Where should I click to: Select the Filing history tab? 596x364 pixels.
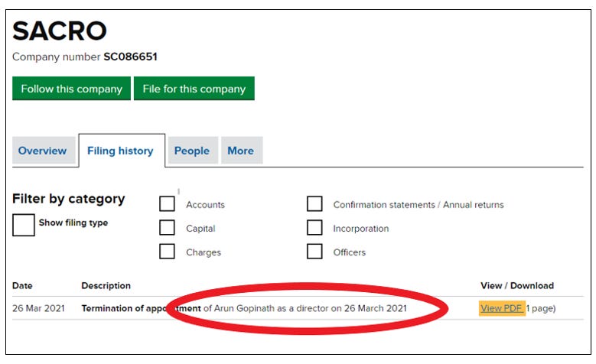tap(122, 151)
